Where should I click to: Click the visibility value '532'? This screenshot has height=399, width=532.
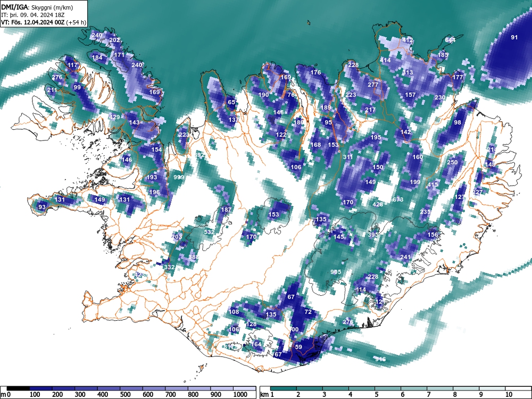209,232
